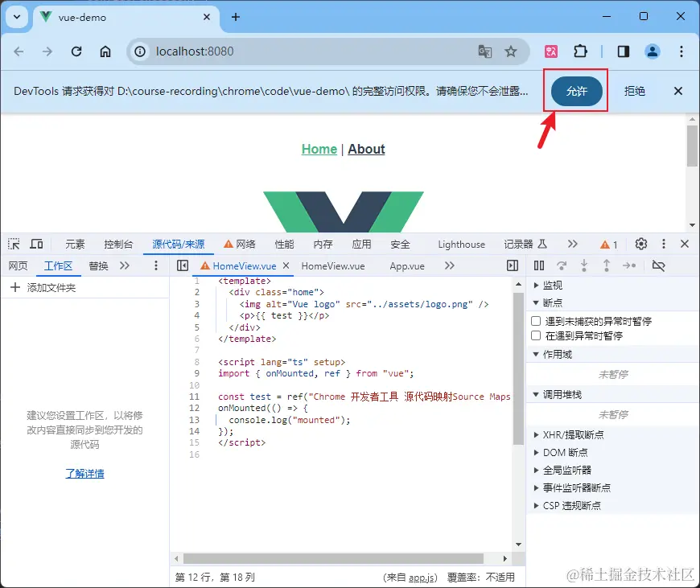
Task: Select the 网页 navigator tab
Action: tap(18, 266)
